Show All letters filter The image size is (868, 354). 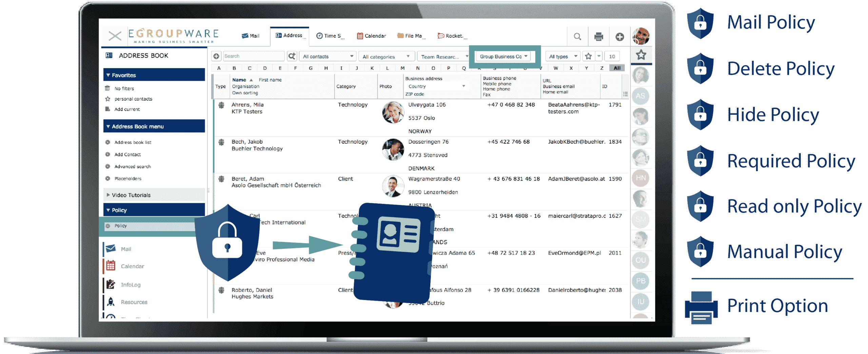point(617,68)
